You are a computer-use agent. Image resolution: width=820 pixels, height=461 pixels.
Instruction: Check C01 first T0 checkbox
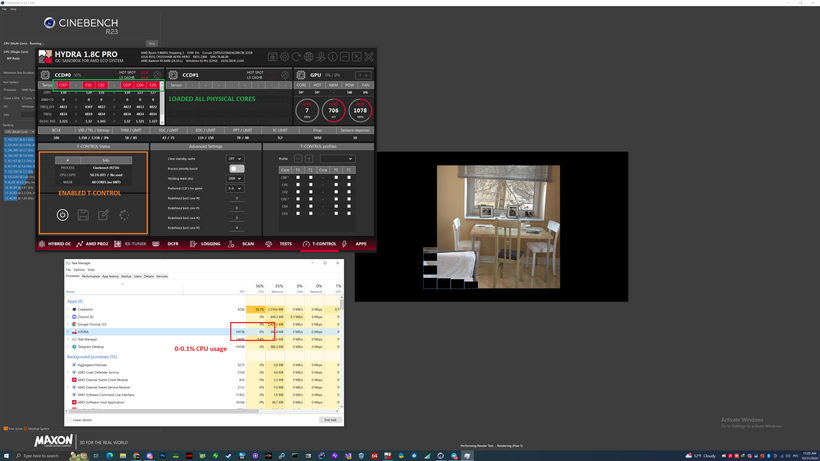click(x=298, y=185)
